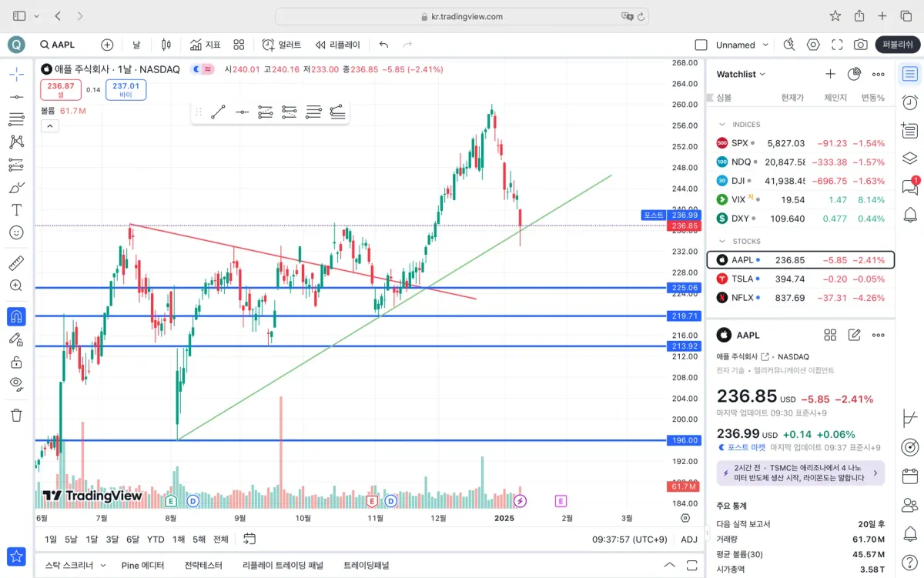Open the Fibonacci tools group
The image size is (924, 578).
coord(16,119)
